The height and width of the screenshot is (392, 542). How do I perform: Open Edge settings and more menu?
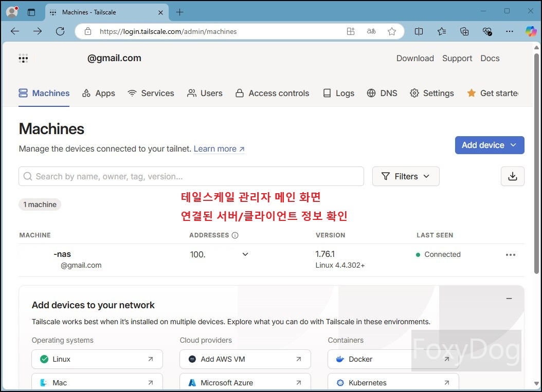tap(510, 31)
